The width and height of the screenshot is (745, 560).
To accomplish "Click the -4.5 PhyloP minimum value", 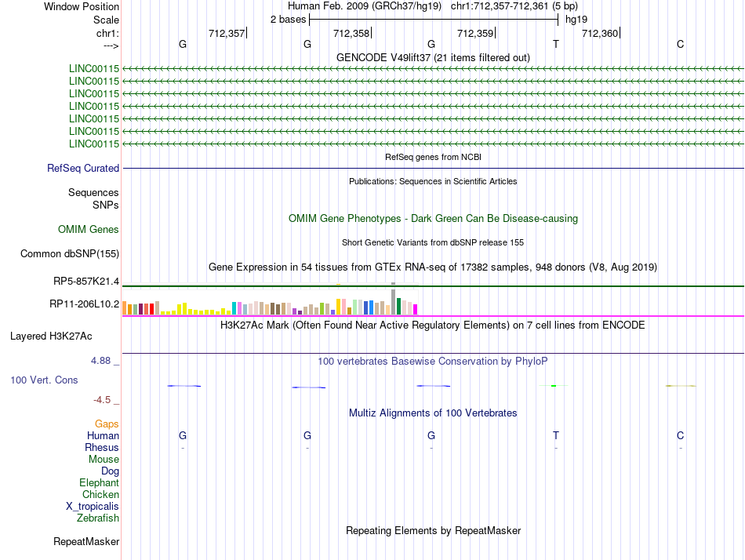I will (102, 400).
